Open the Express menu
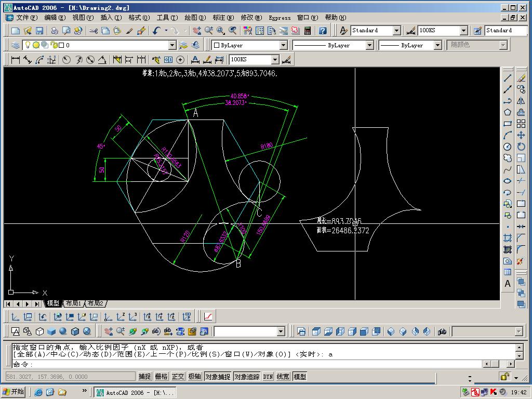 tap(280, 18)
